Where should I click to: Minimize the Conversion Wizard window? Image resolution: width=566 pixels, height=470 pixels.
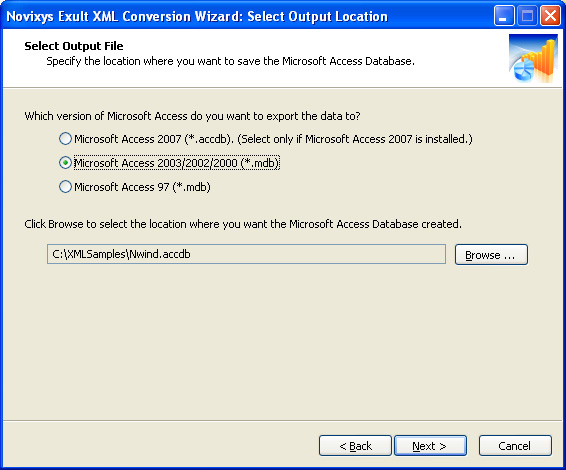click(x=504, y=16)
